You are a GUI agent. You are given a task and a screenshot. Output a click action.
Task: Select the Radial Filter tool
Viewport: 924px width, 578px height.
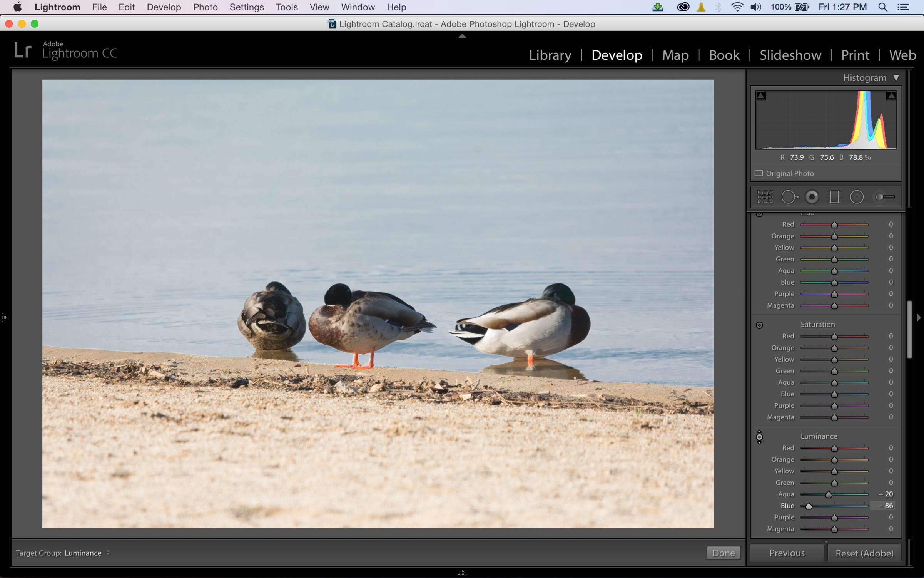857,197
